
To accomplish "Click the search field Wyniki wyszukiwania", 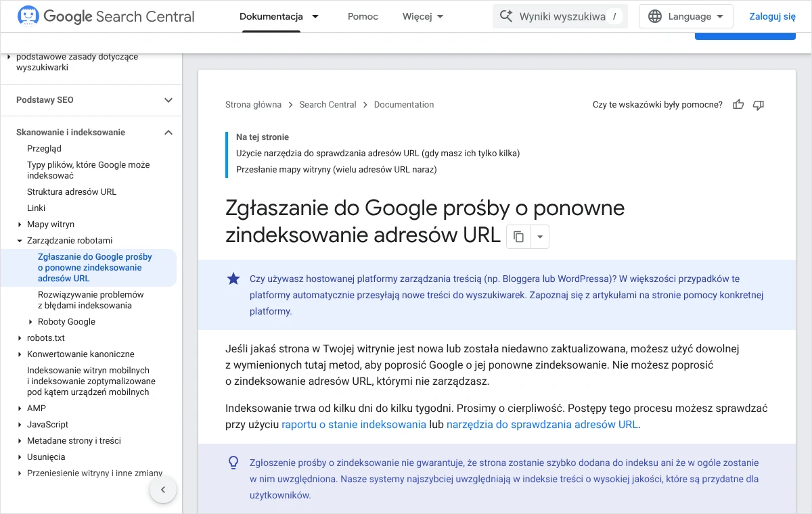I will tap(560, 16).
